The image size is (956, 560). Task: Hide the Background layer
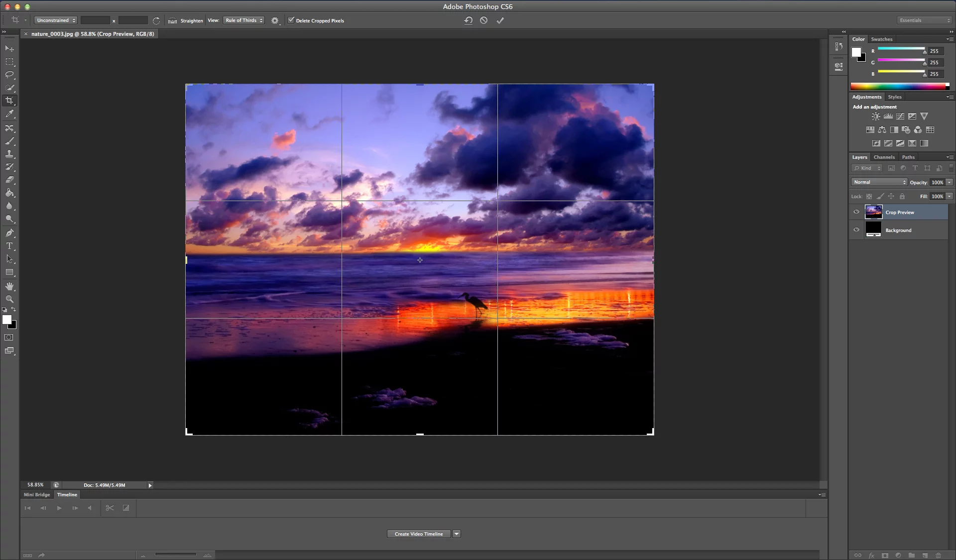click(856, 229)
